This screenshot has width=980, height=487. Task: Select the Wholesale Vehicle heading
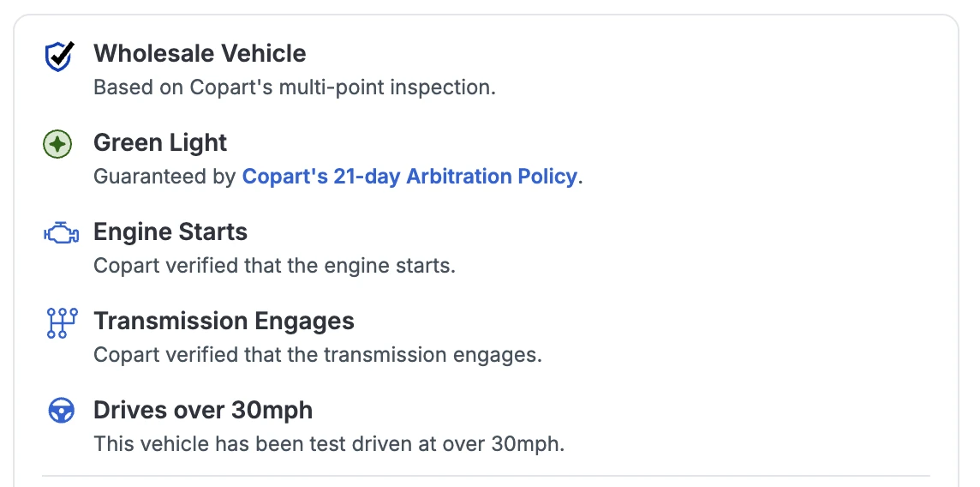pos(200,53)
